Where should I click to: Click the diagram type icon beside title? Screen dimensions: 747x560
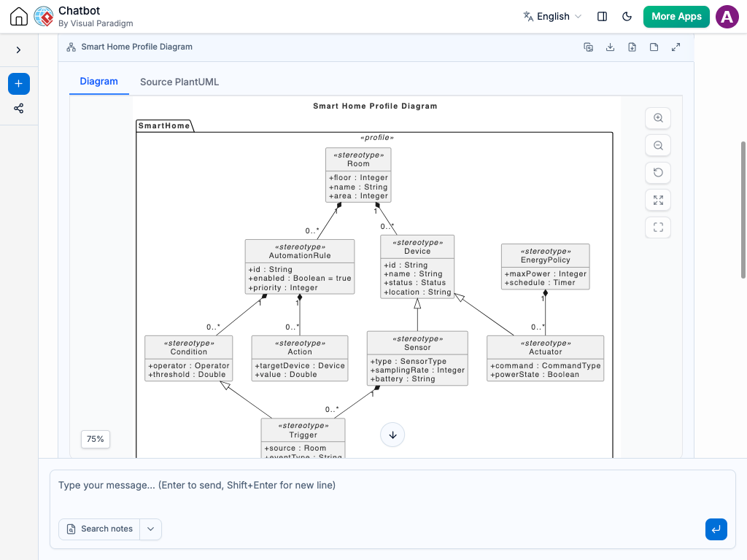pos(71,47)
